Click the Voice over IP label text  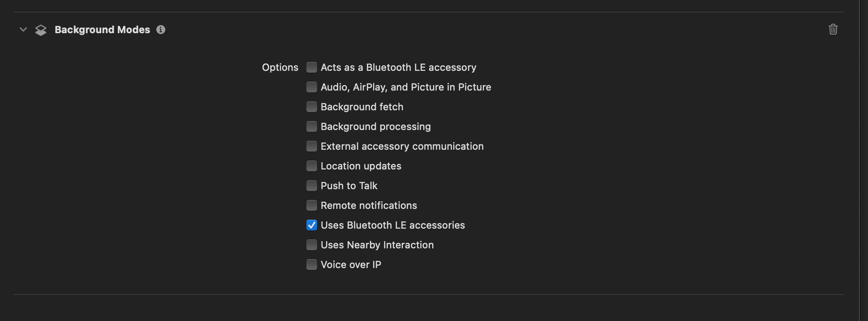(351, 265)
